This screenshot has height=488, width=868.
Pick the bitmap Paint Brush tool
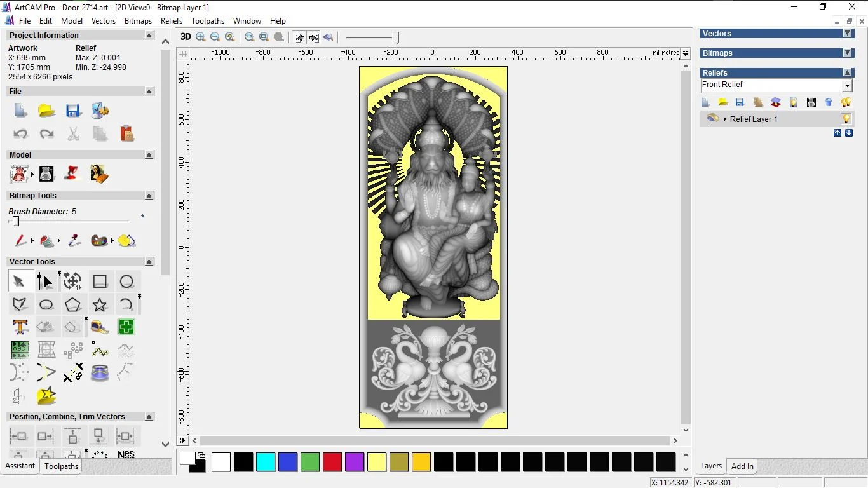pos(20,241)
